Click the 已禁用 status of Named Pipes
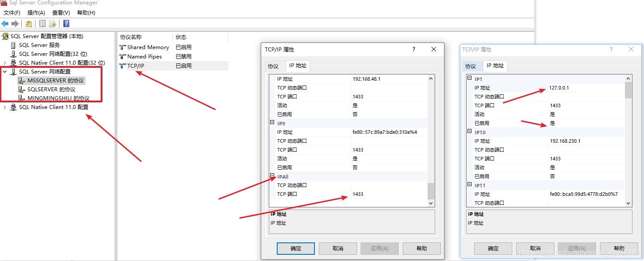Viewport: 644px width, 261px height. click(x=184, y=57)
